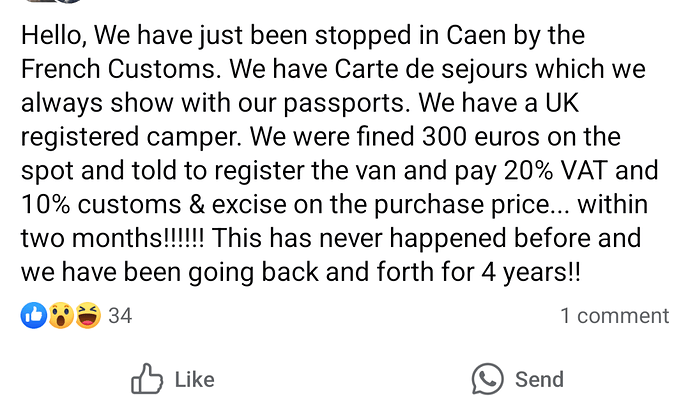
Task: Click the registered camper text line
Action: click(x=132, y=137)
